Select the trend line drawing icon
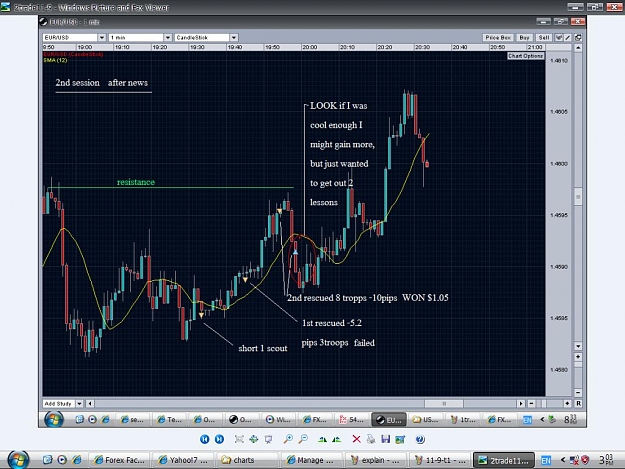The height and width of the screenshot is (469, 625). pyautogui.click(x=568, y=37)
